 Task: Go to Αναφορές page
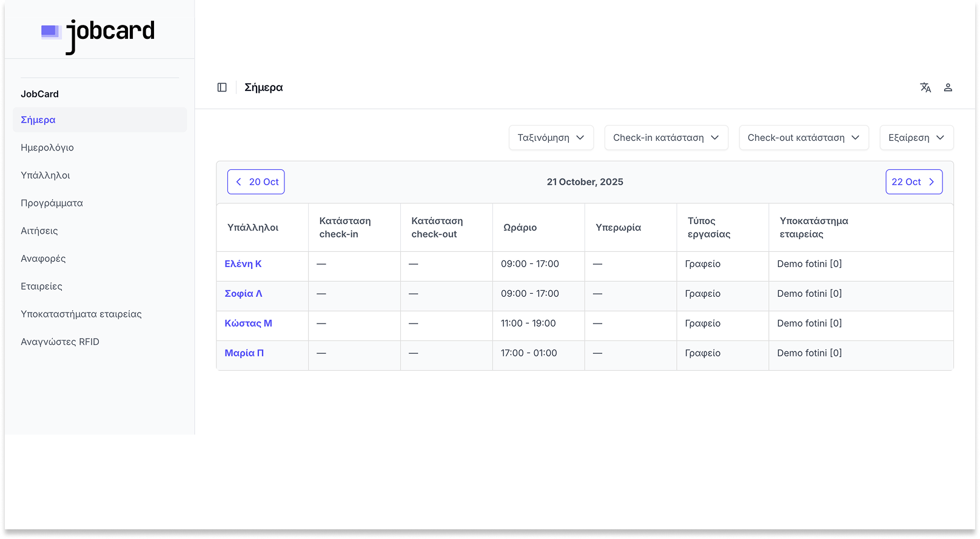pyautogui.click(x=43, y=259)
